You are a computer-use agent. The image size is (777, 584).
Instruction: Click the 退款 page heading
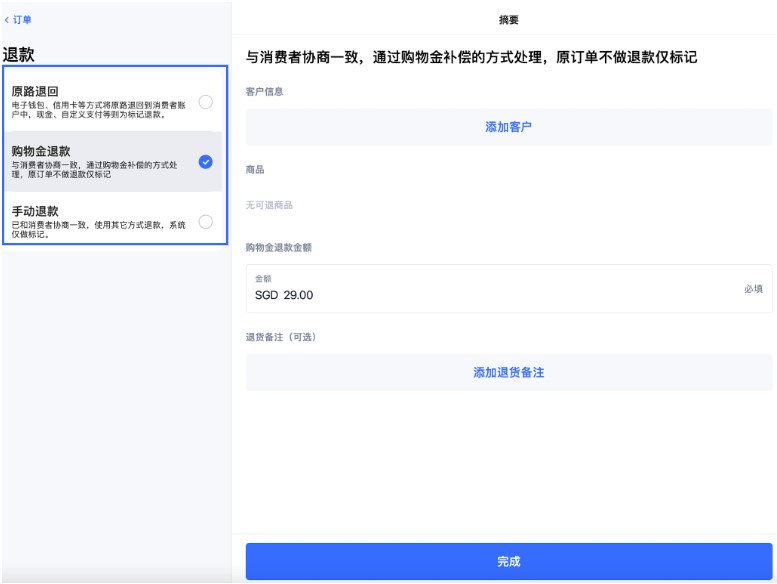(x=19, y=55)
